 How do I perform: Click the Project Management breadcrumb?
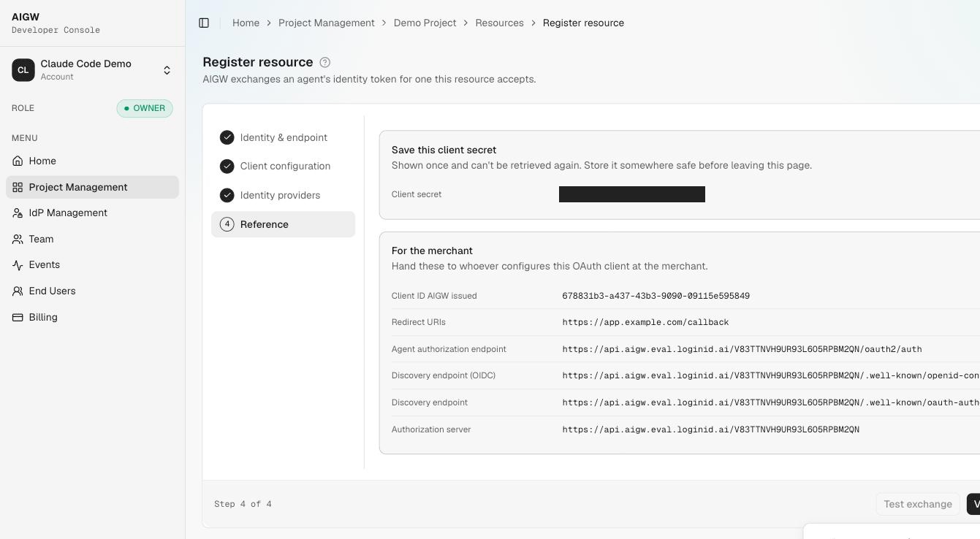(x=327, y=23)
